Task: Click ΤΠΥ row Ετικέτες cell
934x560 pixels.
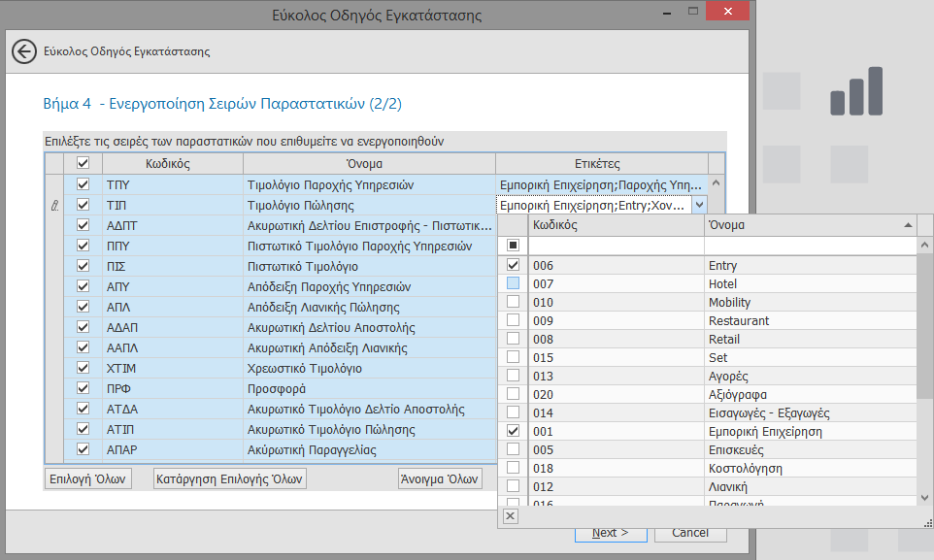Action: pyautogui.click(x=602, y=184)
